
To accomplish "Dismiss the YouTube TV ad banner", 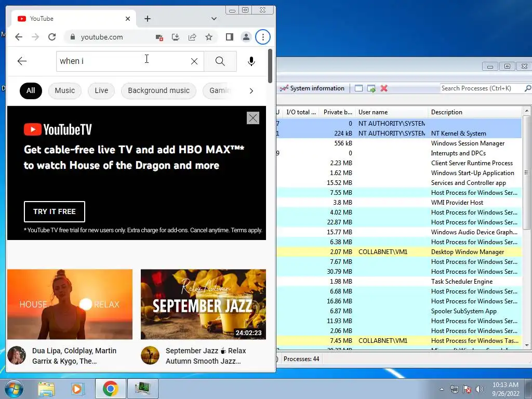I will (253, 118).
